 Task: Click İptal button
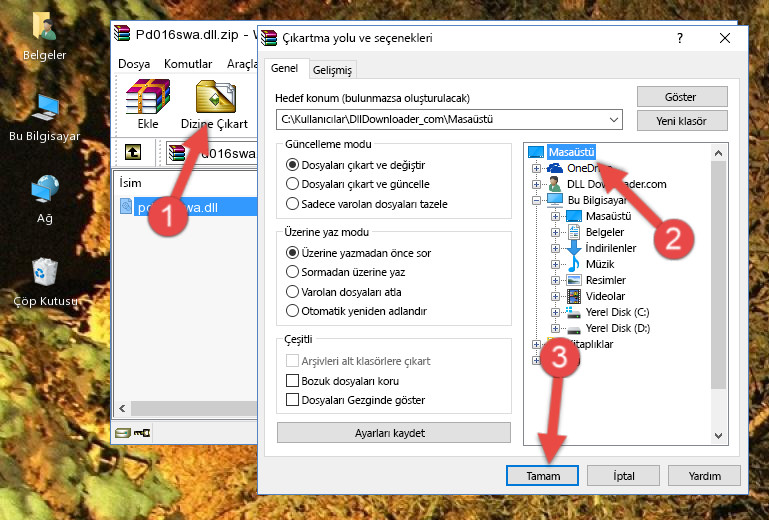[x=623, y=476]
